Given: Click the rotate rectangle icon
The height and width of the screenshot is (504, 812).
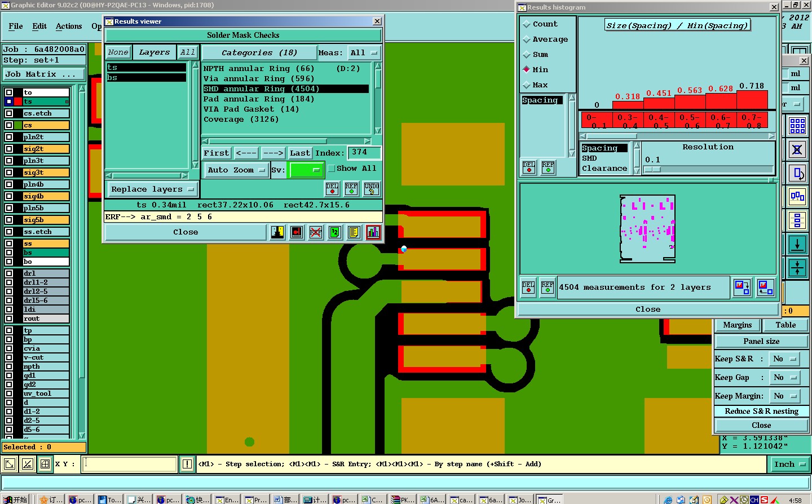Looking at the screenshot, I should 797,173.
